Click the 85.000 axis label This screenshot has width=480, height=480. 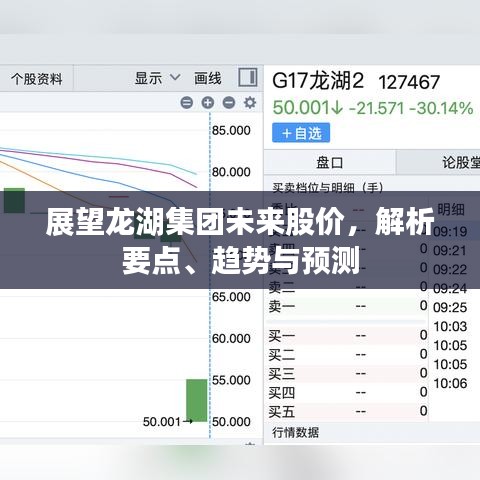[231, 130]
